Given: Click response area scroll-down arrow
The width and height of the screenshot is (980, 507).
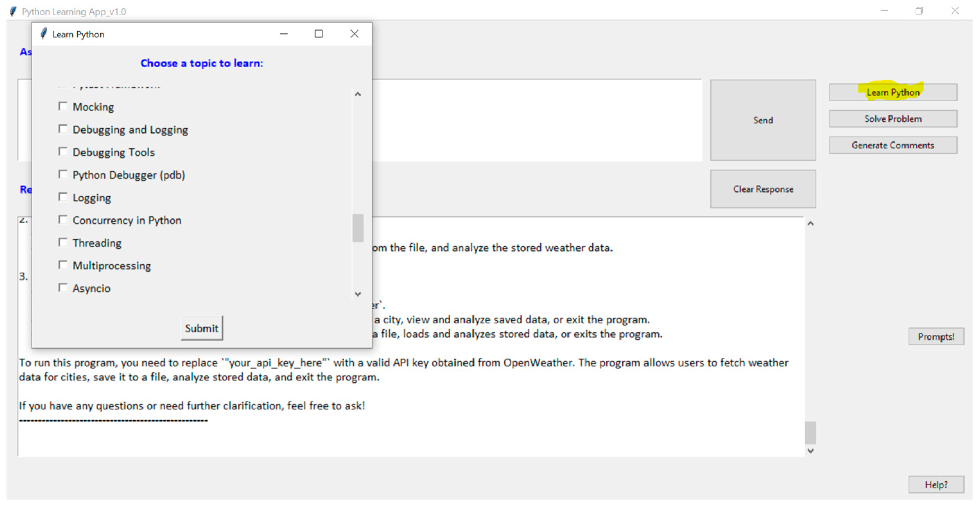Looking at the screenshot, I should tap(810, 451).
